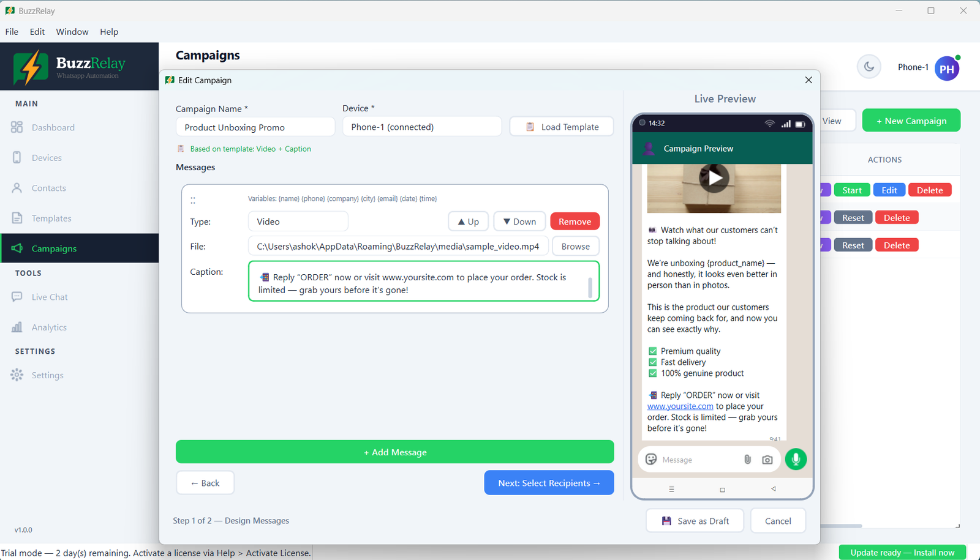This screenshot has height=560, width=980.
Task: Save campaign as Draft
Action: coord(695,521)
